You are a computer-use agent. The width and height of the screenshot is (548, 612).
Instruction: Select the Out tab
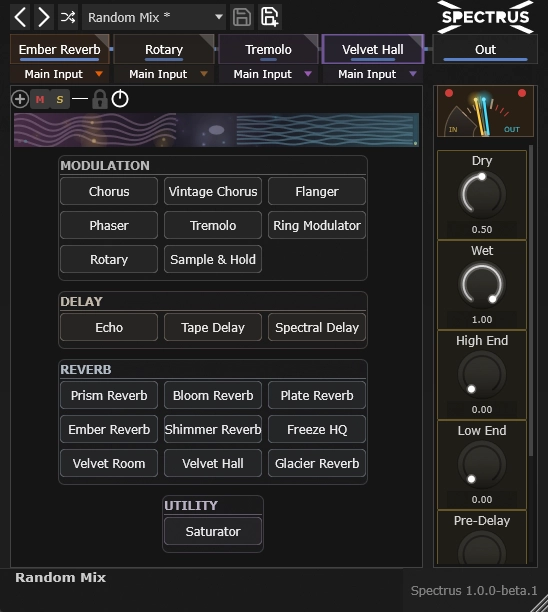tap(485, 49)
